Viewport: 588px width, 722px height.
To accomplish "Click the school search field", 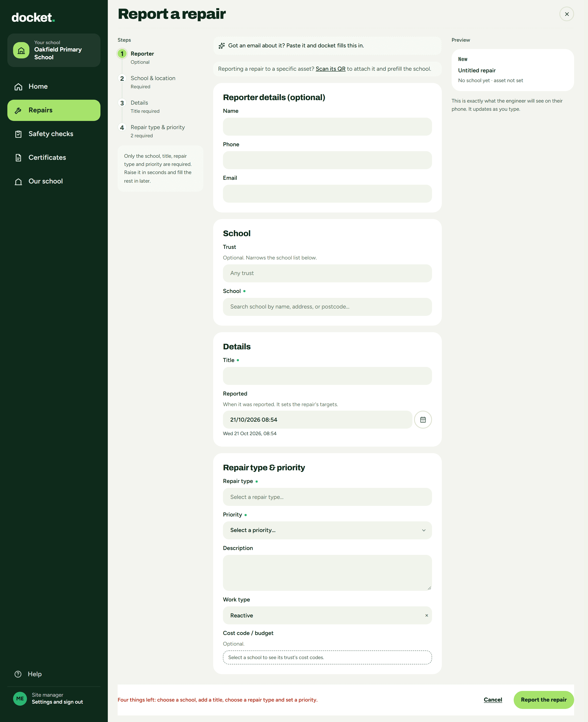I will pyautogui.click(x=327, y=307).
